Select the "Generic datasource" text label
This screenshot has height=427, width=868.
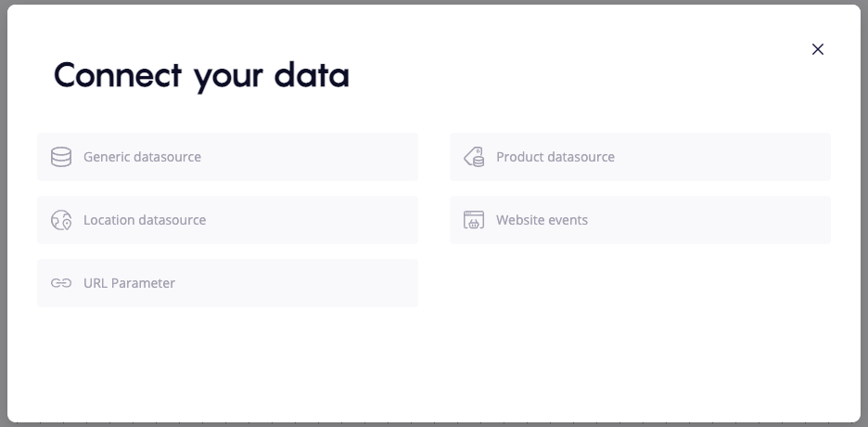[142, 157]
